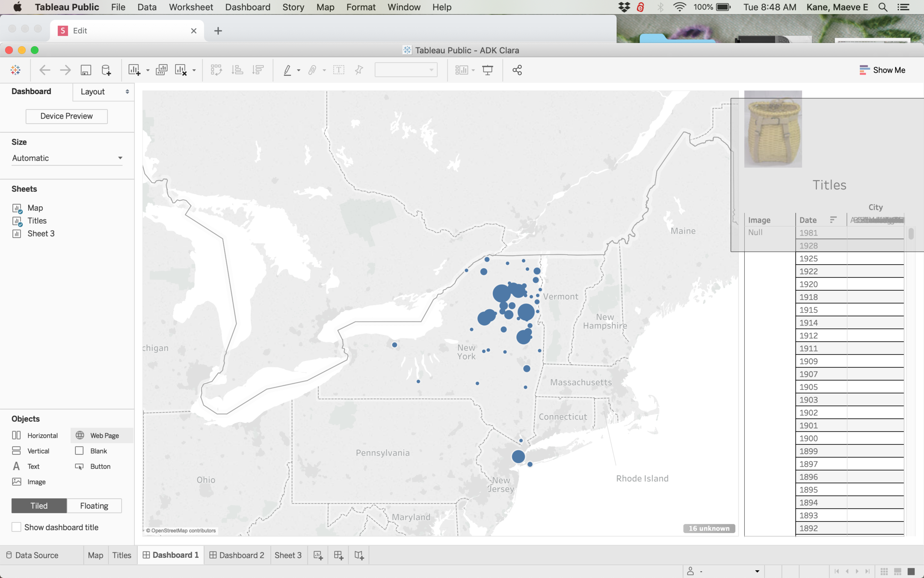Click the Add new data source icon

pyautogui.click(x=106, y=70)
